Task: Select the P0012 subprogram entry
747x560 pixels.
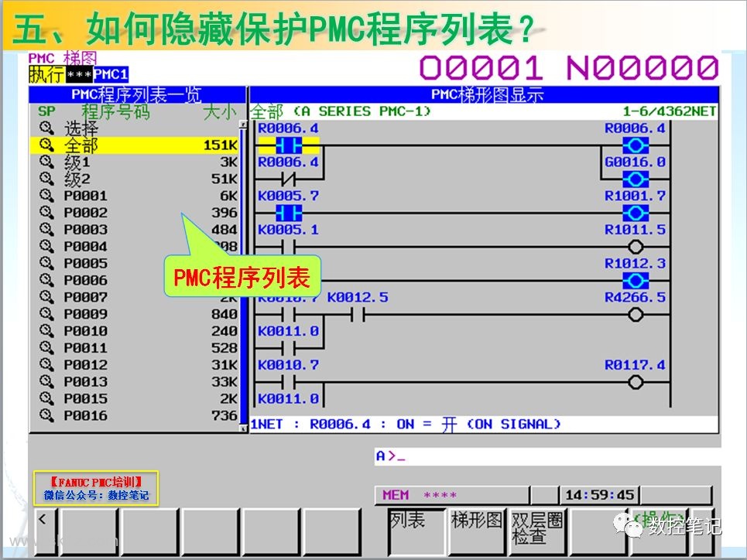Action: [x=134, y=365]
